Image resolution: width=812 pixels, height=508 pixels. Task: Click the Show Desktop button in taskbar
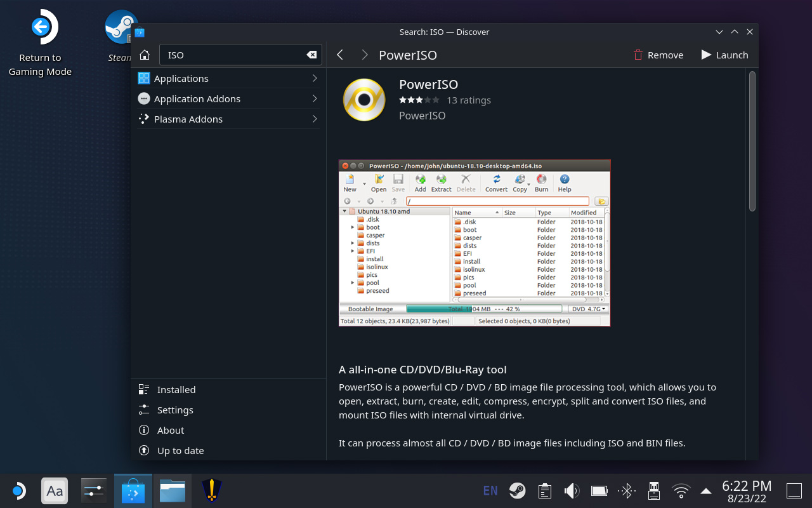(794, 491)
